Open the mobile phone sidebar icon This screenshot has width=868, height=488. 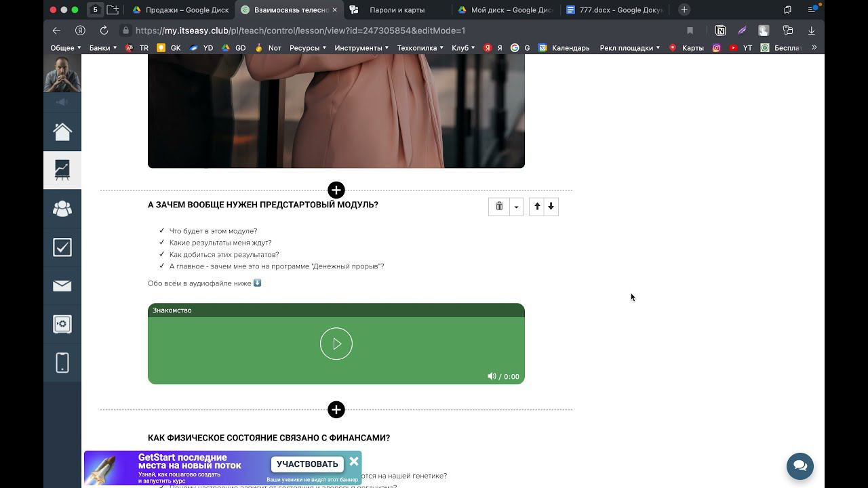62,363
